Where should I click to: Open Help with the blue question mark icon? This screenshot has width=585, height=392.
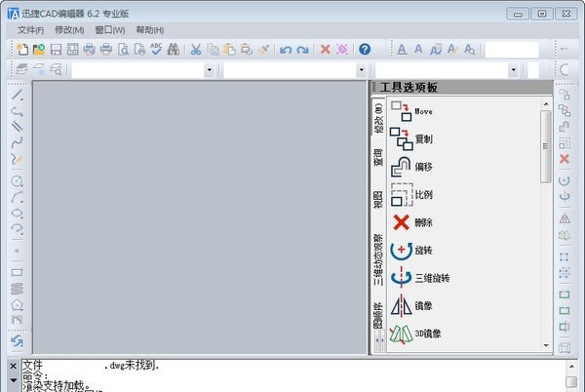tap(365, 49)
